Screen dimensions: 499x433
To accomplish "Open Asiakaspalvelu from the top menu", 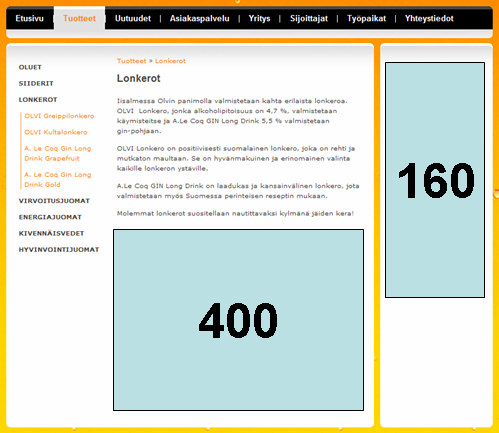I will point(199,19).
